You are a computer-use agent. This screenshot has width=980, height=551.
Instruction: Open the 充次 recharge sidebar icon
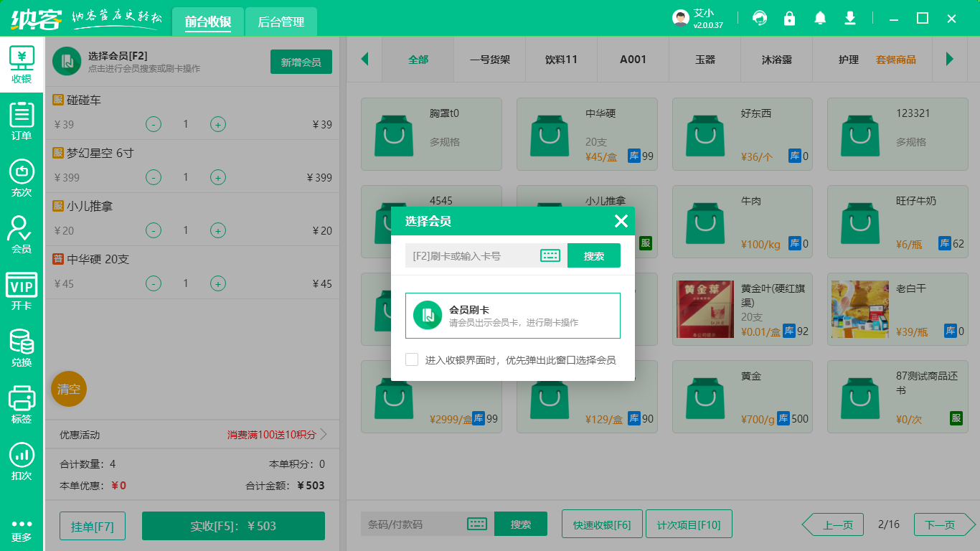[22, 177]
